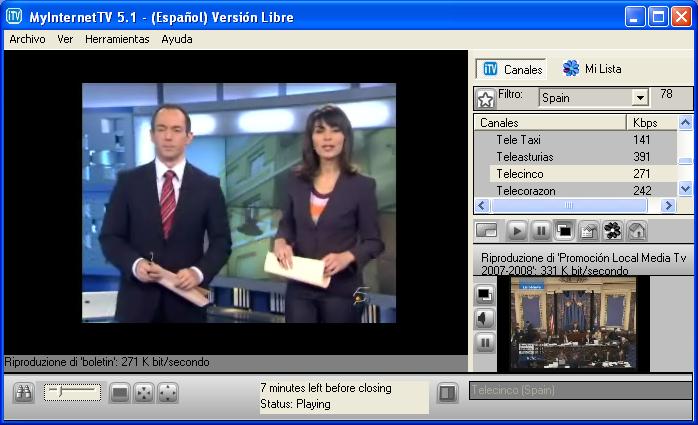Click the binoculars search icon
The width and height of the screenshot is (698, 425).
(24, 393)
